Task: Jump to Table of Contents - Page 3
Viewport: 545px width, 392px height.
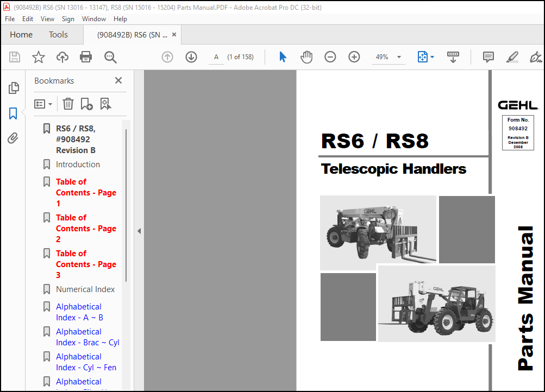Action: coord(86,264)
